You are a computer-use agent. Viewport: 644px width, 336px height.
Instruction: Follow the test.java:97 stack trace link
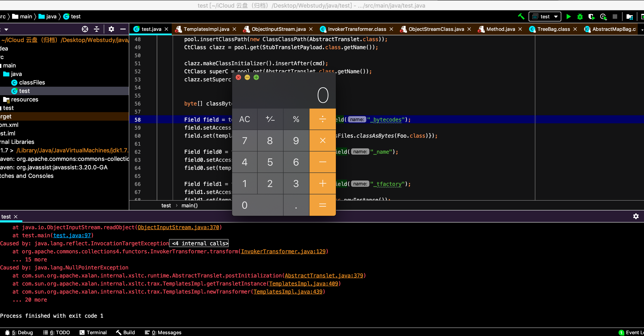pyautogui.click(x=72, y=235)
